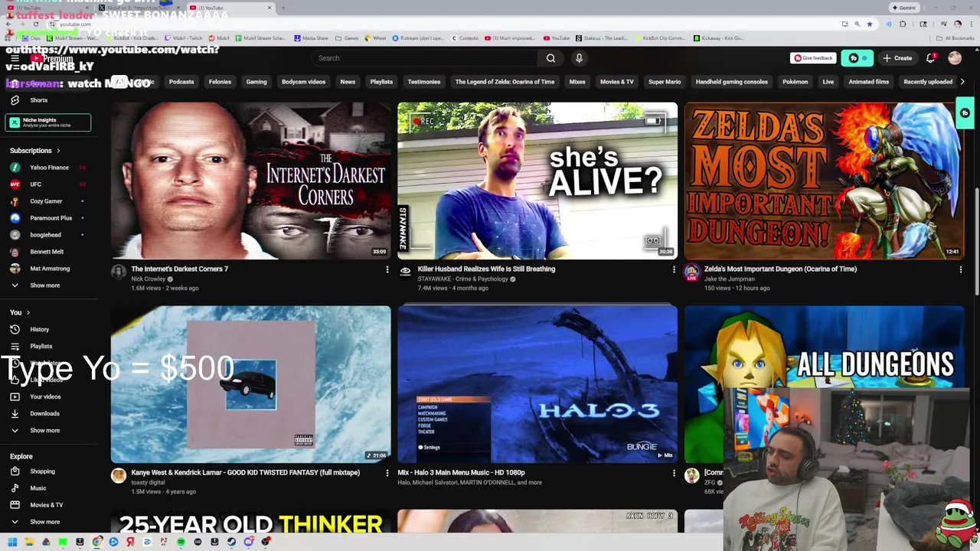Open Cozy Gamer subscription channel

(x=46, y=201)
